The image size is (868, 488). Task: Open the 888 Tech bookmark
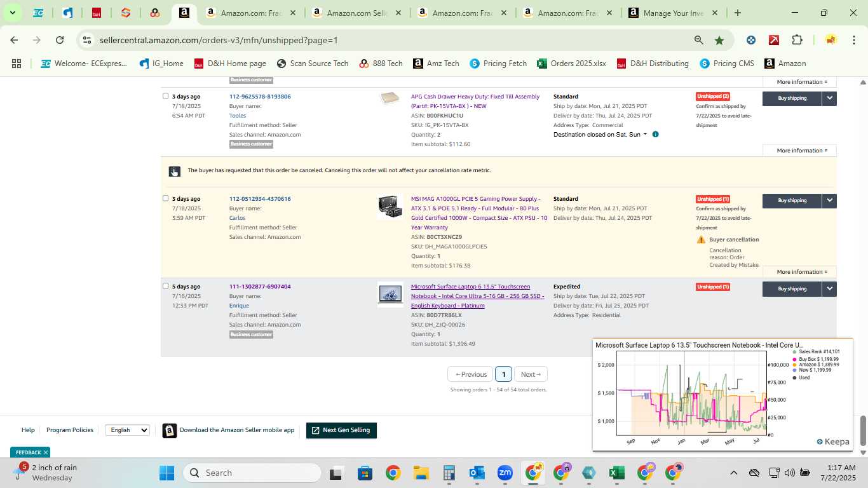click(x=381, y=64)
